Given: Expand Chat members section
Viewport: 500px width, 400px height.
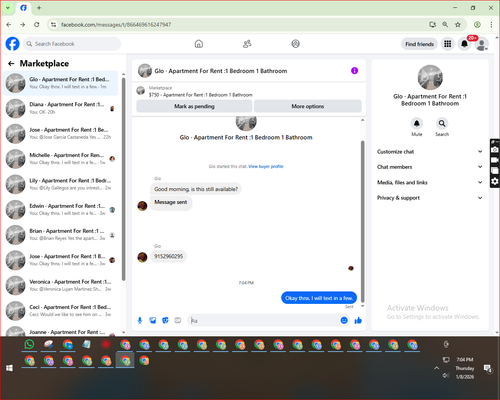Looking at the screenshot, I should [x=430, y=167].
